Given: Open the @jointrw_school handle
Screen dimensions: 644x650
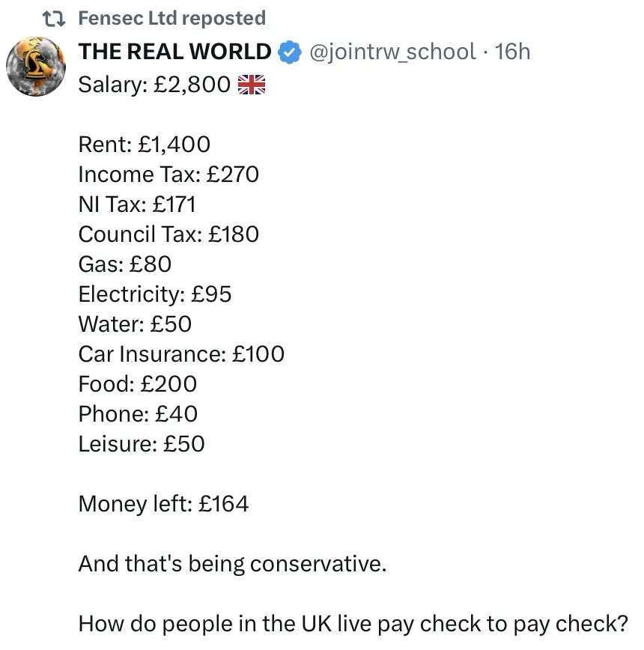Looking at the screenshot, I should 392,52.
